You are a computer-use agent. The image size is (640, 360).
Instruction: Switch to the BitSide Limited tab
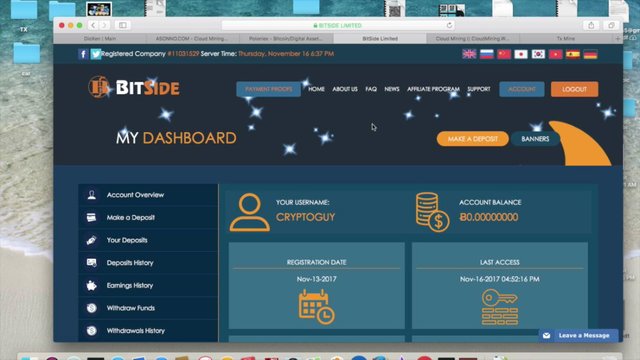380,38
